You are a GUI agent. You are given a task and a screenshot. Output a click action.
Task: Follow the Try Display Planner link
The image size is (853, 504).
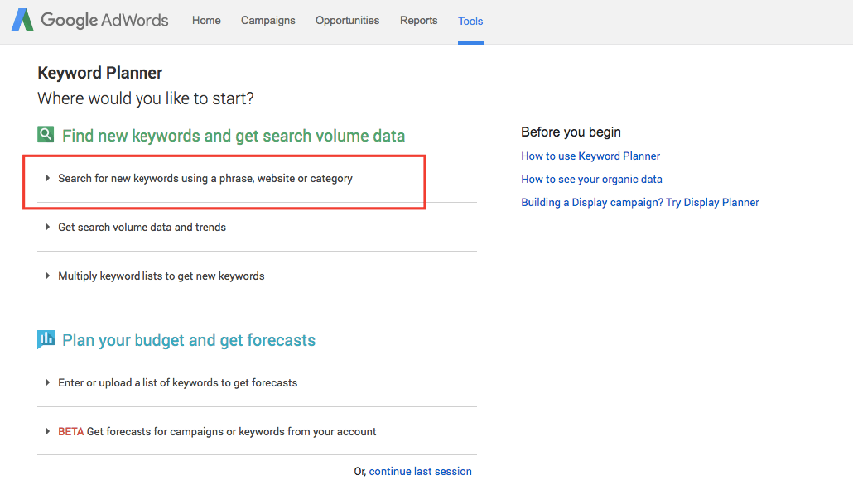712,202
